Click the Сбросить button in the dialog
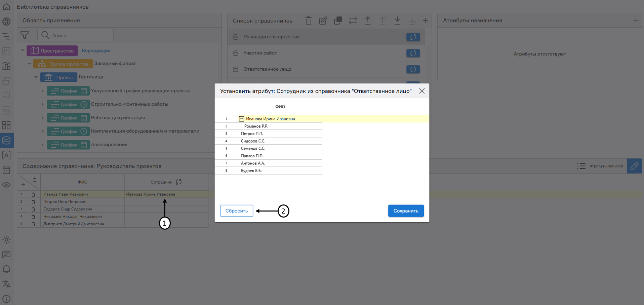The height and width of the screenshot is (305, 644). click(x=236, y=211)
